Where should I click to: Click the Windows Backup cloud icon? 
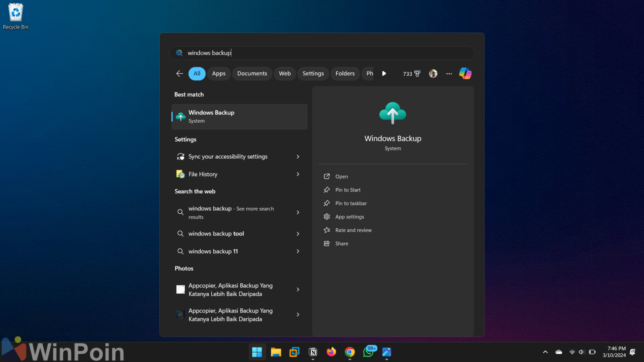pos(392,112)
